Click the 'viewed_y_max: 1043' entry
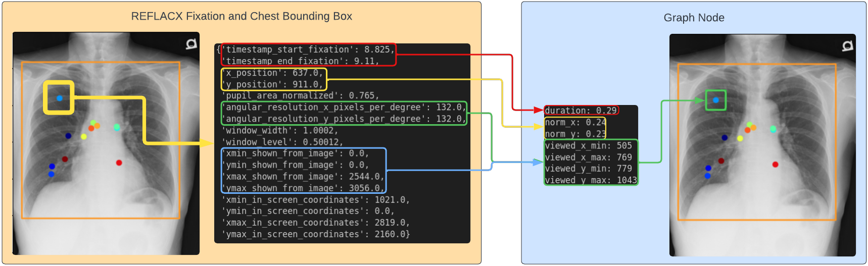The image size is (868, 266). point(591,180)
